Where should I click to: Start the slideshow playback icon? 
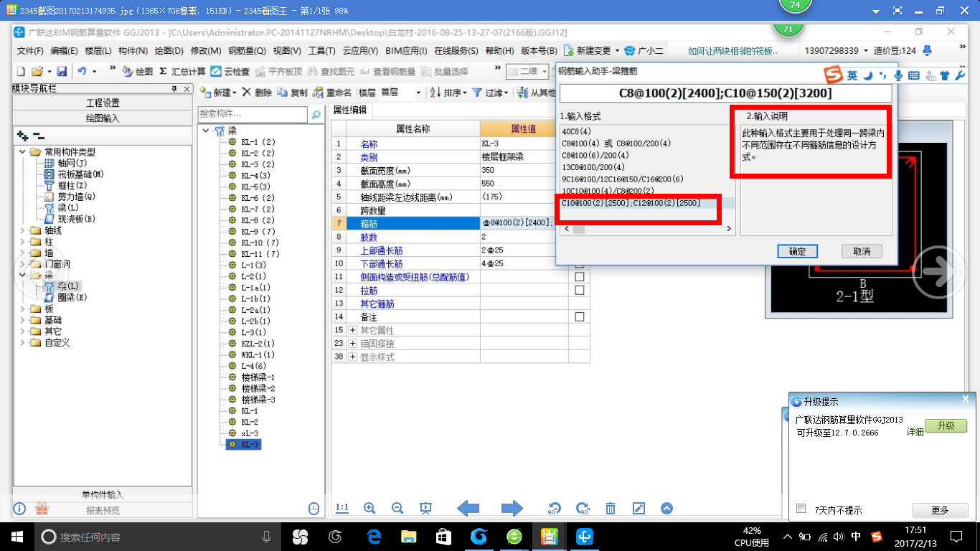pos(425,509)
